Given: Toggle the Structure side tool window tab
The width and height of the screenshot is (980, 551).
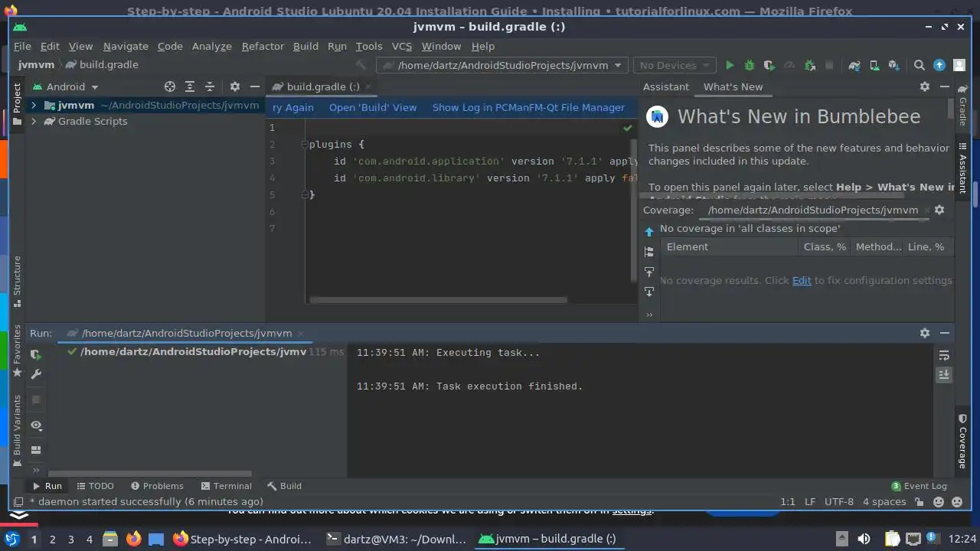Looking at the screenshot, I should tap(17, 281).
